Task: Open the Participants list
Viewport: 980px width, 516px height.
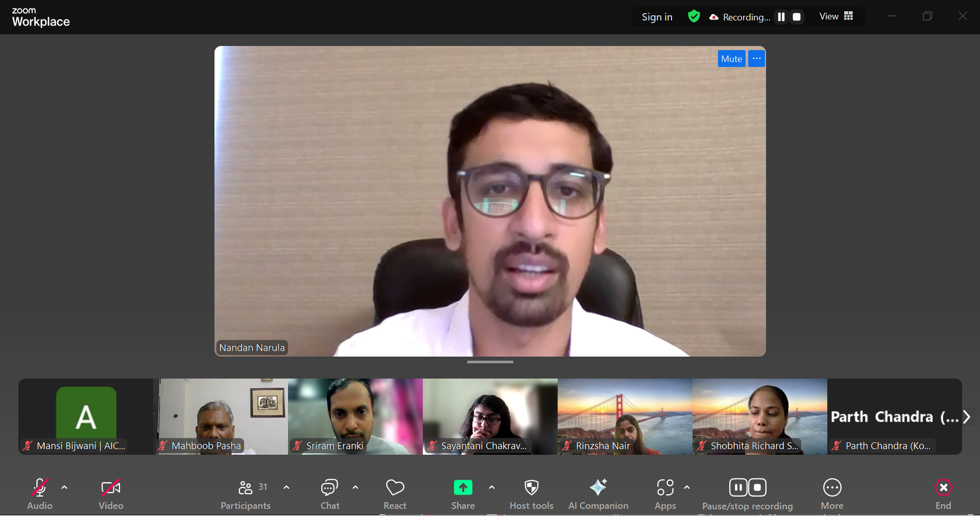Action: pyautogui.click(x=246, y=494)
